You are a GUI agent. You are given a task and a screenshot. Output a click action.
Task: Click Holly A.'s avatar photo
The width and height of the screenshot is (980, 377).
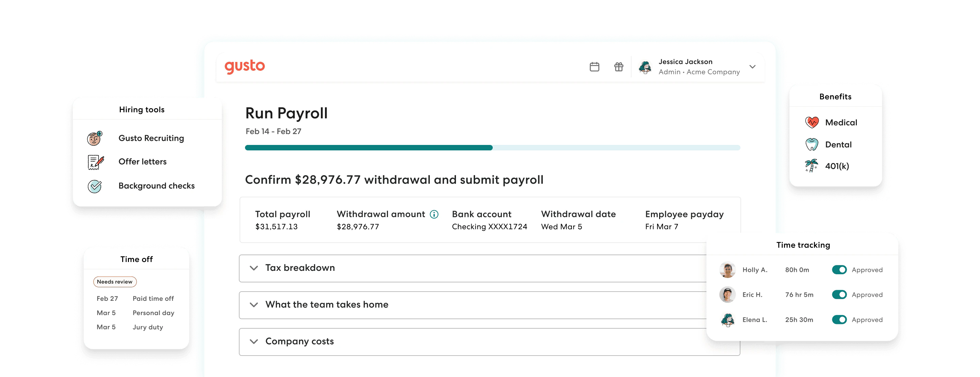728,270
